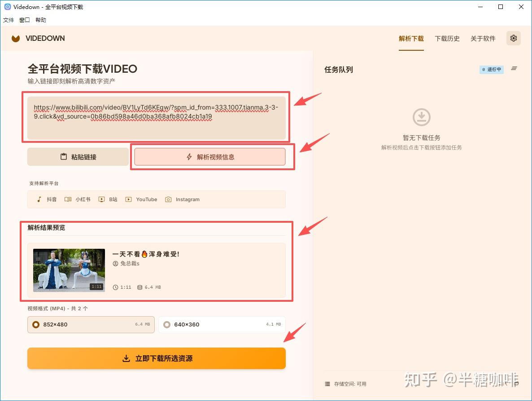
Task: Click 立即下载所选资源 download button
Action: coord(157,358)
